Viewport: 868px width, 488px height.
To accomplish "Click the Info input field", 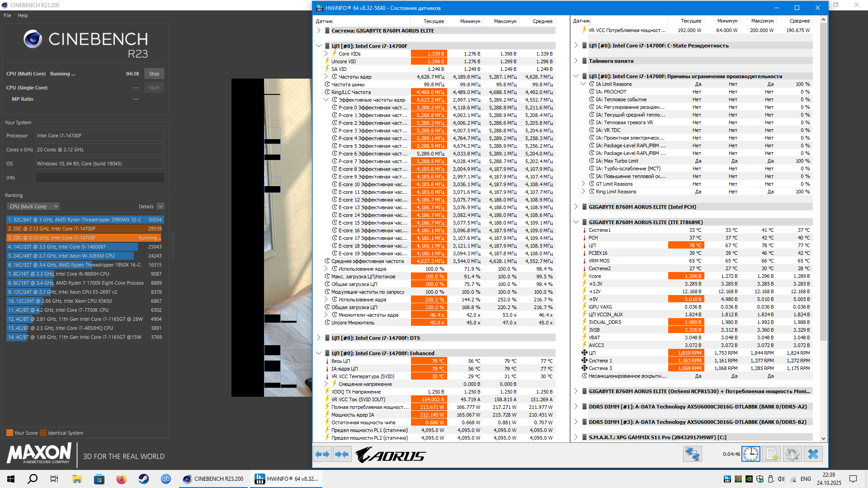I will tap(100, 178).
